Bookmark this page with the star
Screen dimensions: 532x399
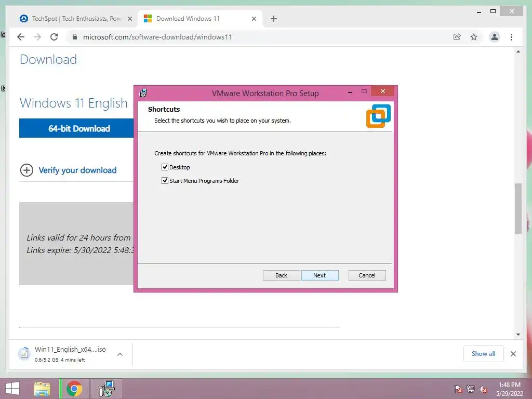(x=474, y=37)
